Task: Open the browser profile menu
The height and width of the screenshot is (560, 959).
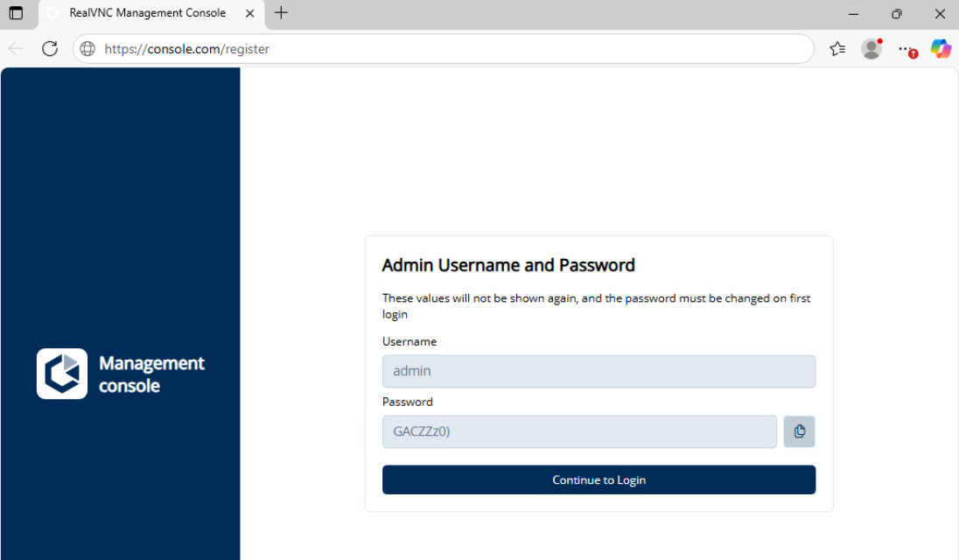Action: pos(871,49)
